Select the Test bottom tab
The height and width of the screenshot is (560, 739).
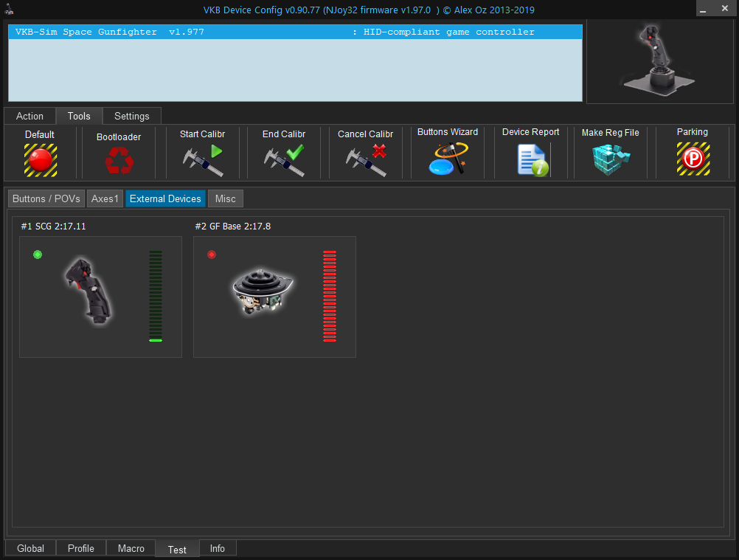point(177,549)
